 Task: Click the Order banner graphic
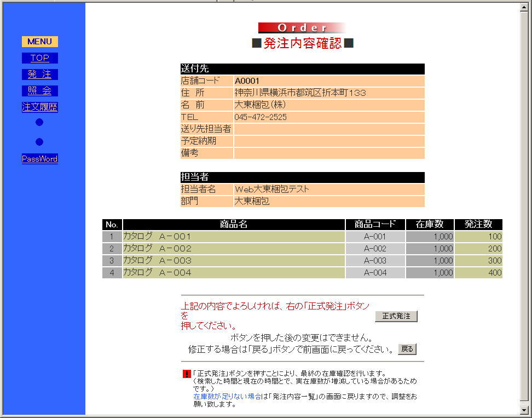(x=303, y=27)
